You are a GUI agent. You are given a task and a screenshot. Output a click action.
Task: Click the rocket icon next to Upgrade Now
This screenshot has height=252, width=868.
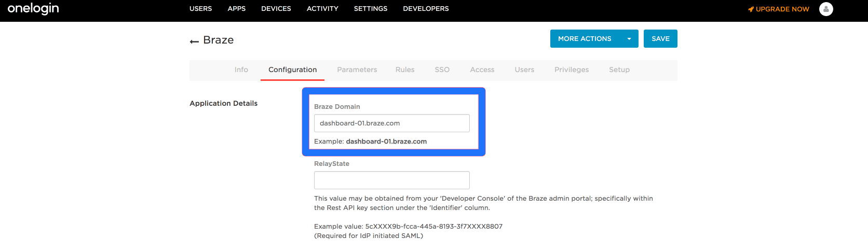(751, 9)
